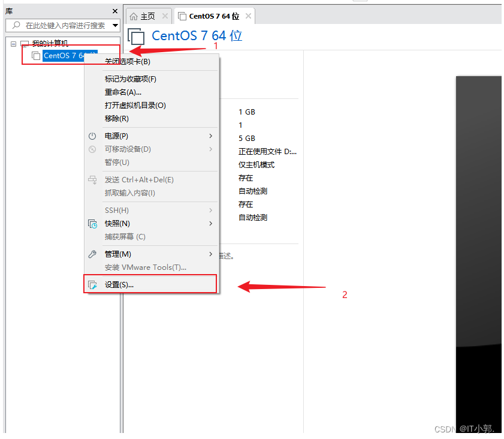Screen dimensions: 504x439
Task: Close the CentOS 7 64 位 tab
Action: click(248, 16)
